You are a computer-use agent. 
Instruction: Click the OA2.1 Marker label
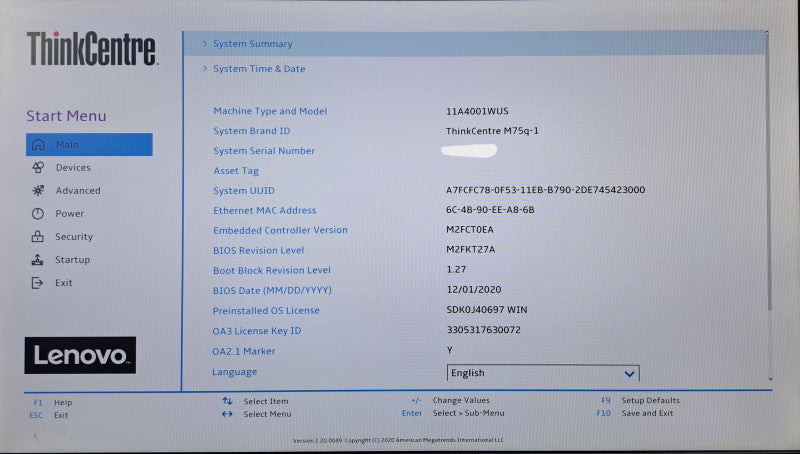click(244, 351)
